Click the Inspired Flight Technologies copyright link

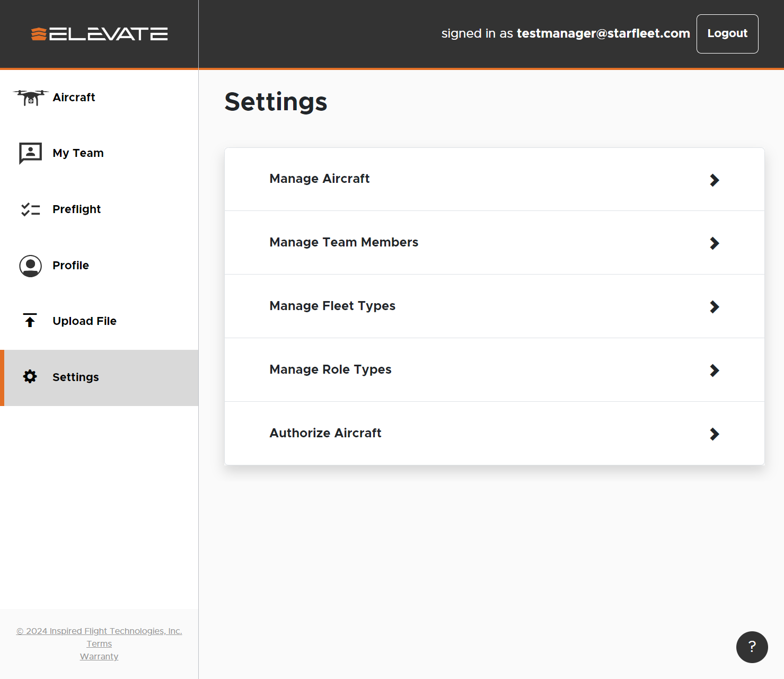coord(99,631)
